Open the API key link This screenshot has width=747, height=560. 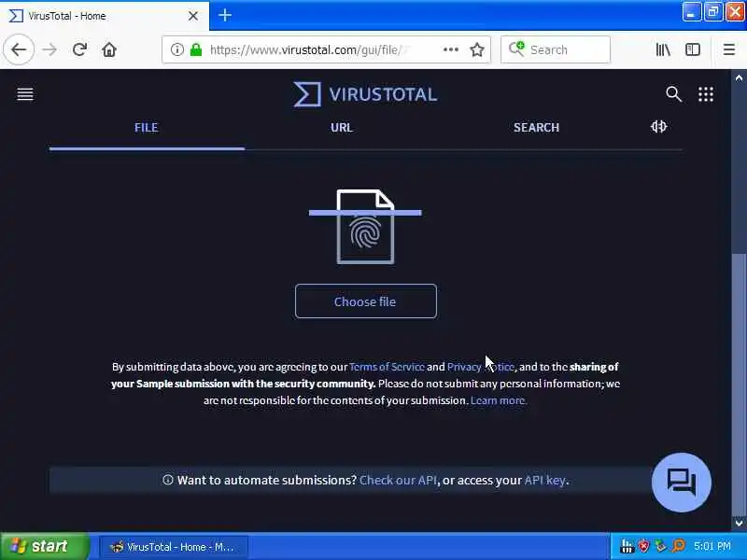pyautogui.click(x=545, y=480)
